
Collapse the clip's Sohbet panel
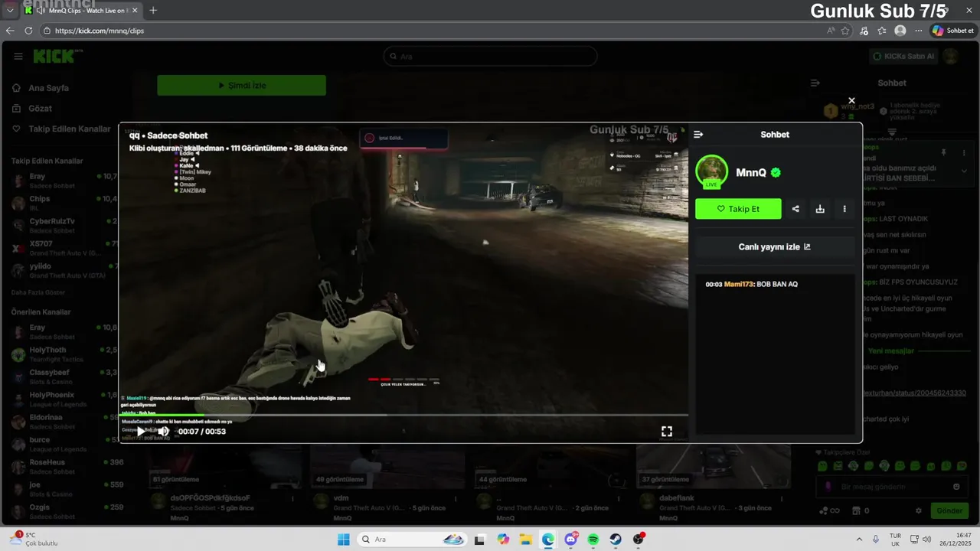(698, 135)
